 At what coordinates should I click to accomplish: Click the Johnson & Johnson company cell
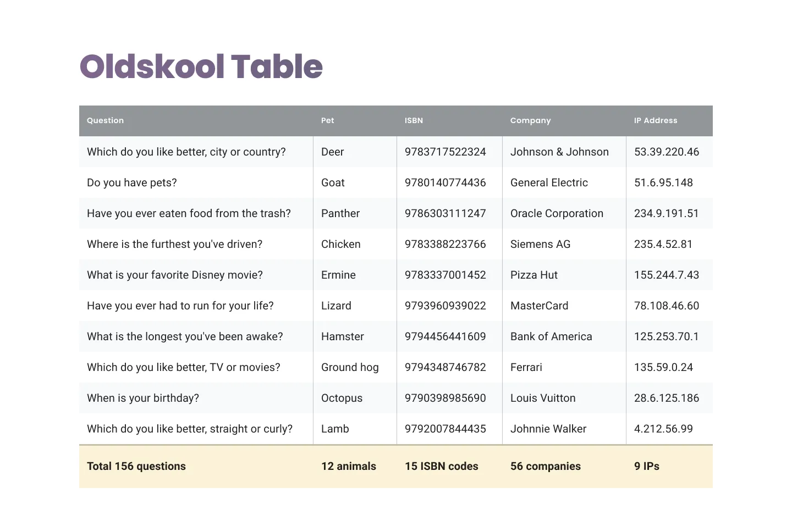coord(559,152)
